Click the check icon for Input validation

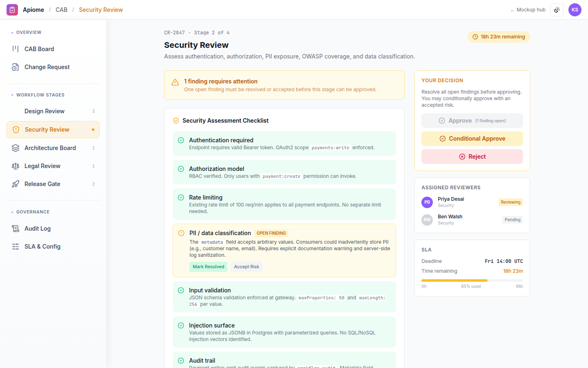tap(181, 290)
